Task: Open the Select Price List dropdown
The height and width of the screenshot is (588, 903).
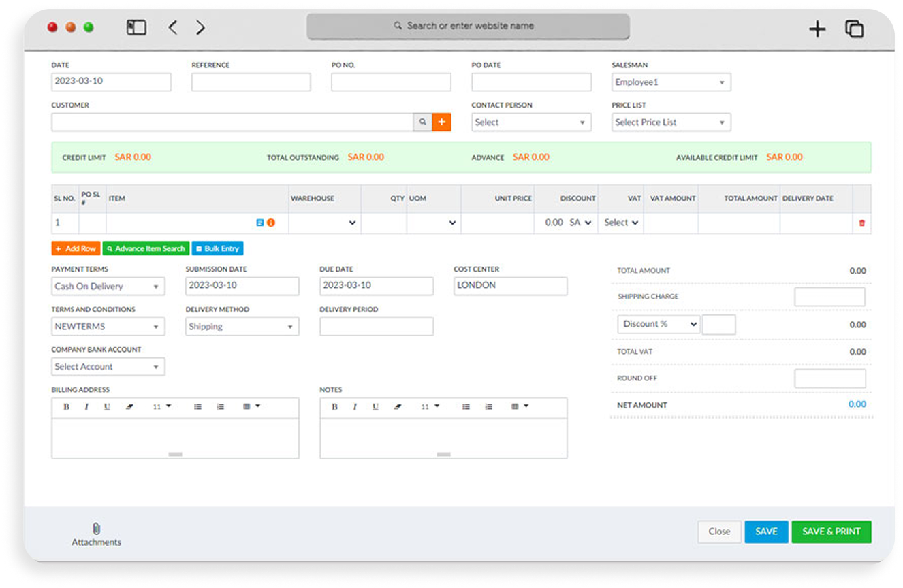Action: tap(671, 122)
